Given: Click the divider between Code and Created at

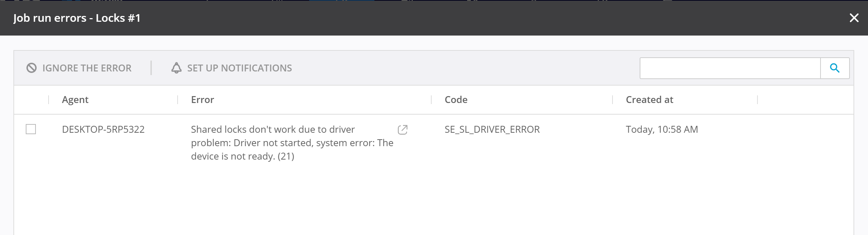Looking at the screenshot, I should tap(612, 100).
